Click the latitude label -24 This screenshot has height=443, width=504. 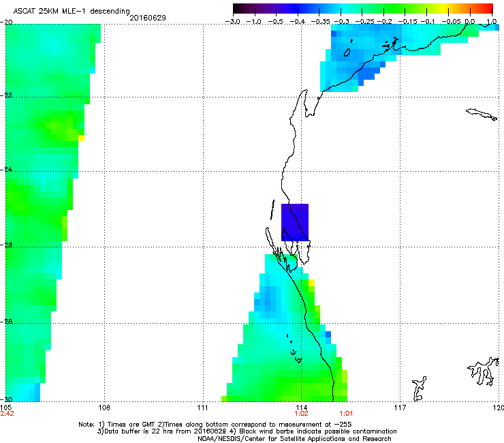(6, 170)
